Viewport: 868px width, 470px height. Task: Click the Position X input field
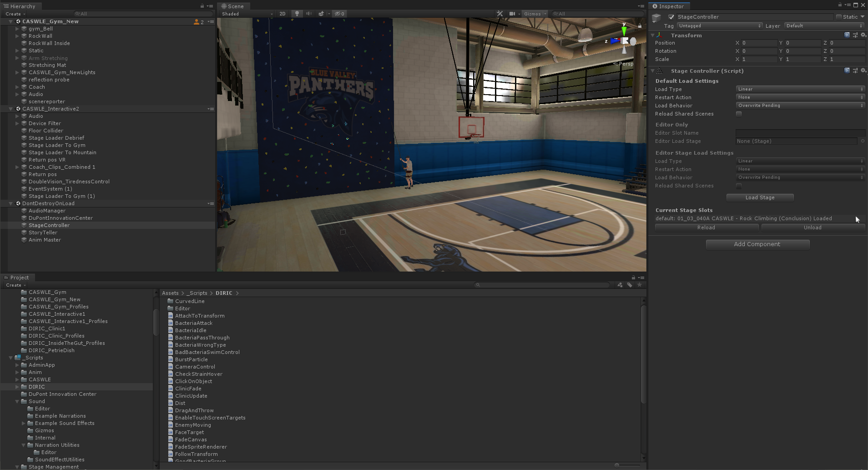pyautogui.click(x=759, y=43)
